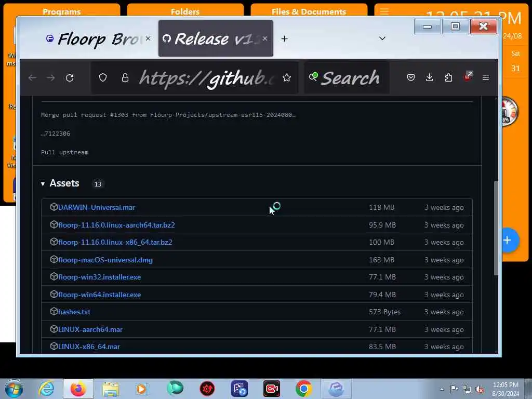Screen dimensions: 532x399
Task: Open the downloads panel arrow icon
Action: pyautogui.click(x=429, y=78)
